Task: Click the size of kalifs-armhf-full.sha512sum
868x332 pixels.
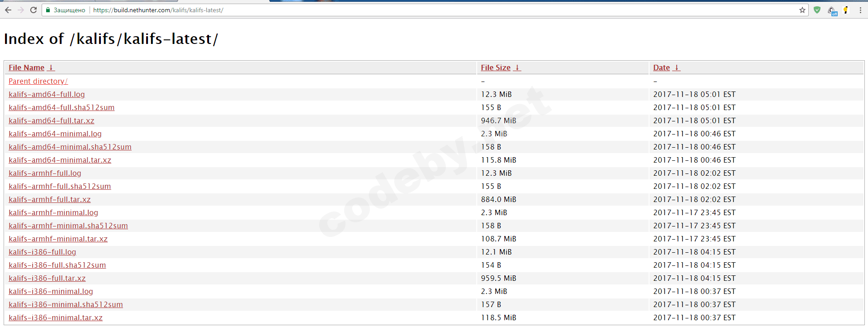Action: pyautogui.click(x=491, y=186)
